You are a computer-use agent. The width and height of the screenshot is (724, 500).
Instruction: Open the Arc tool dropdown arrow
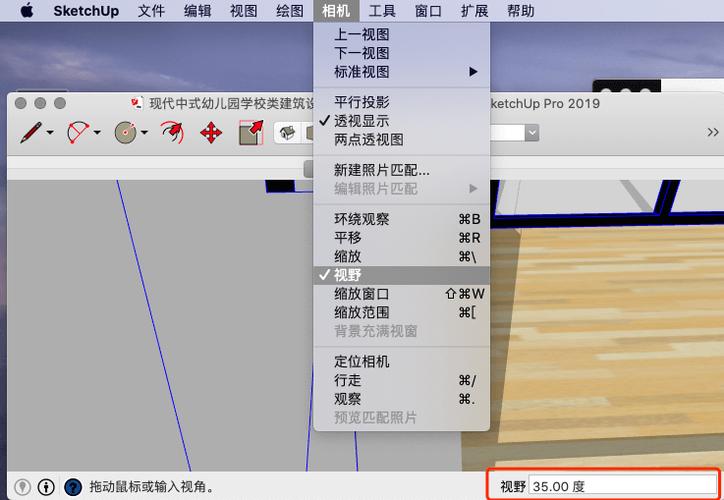(x=97, y=133)
